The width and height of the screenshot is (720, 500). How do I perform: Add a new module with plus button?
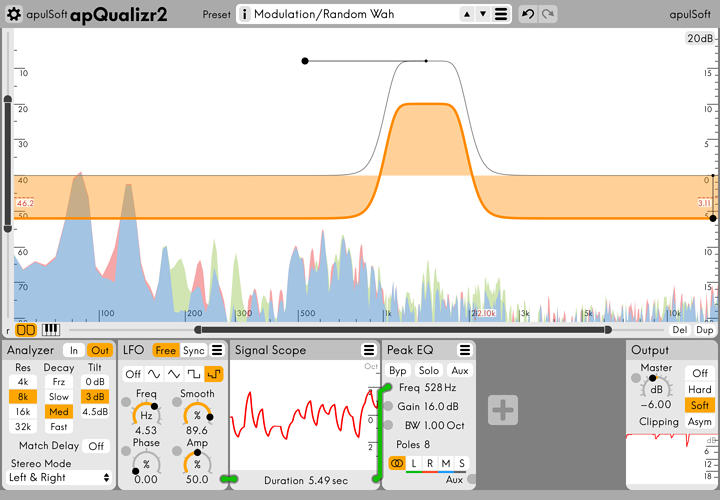coord(503,410)
